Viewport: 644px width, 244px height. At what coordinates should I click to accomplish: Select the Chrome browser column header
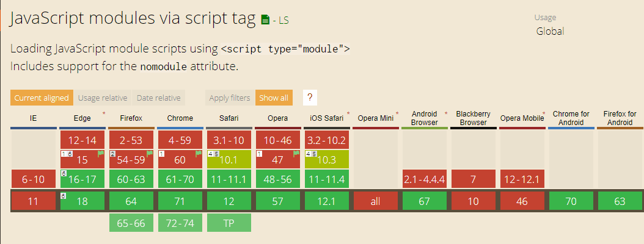(x=180, y=118)
